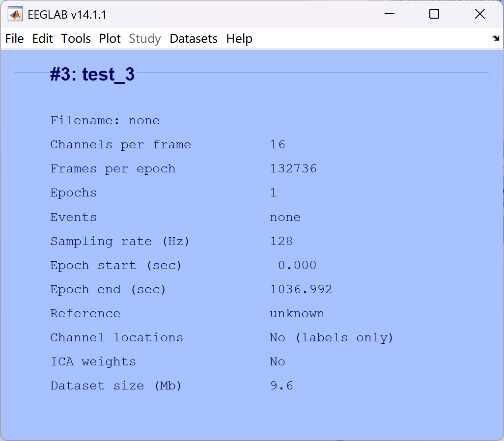Minimize the EEGLAB window
Screen dimensions: 504x441
[389, 14]
